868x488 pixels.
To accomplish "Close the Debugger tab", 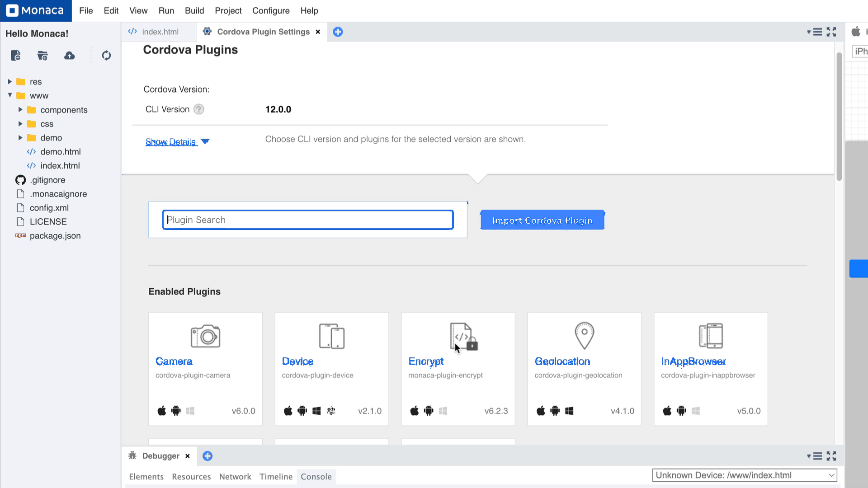I will tap(188, 456).
